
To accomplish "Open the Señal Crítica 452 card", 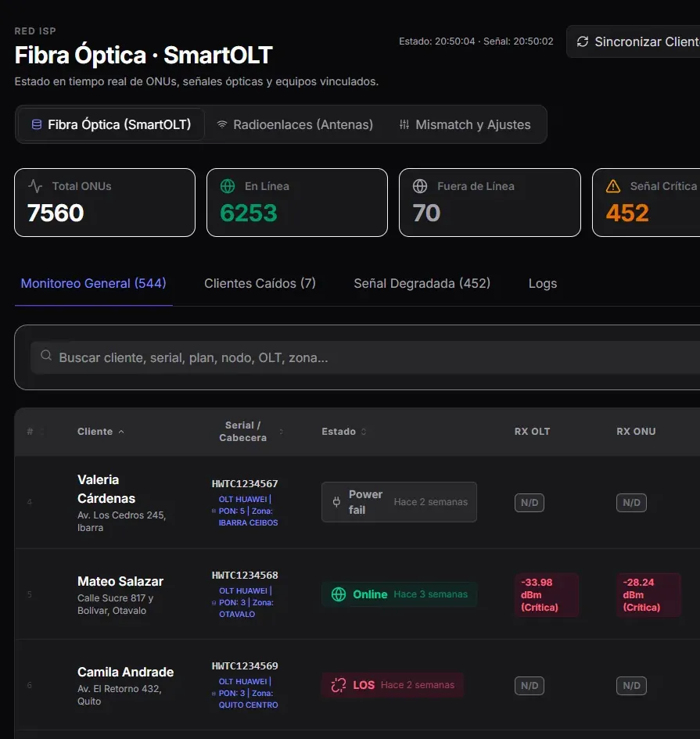I will pos(646,203).
